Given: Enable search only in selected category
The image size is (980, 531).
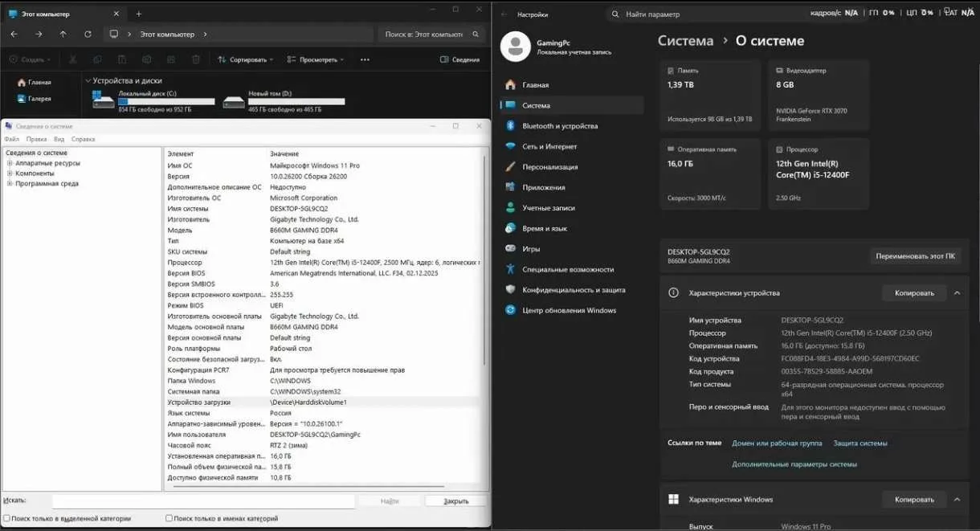Looking at the screenshot, I should tap(7, 519).
